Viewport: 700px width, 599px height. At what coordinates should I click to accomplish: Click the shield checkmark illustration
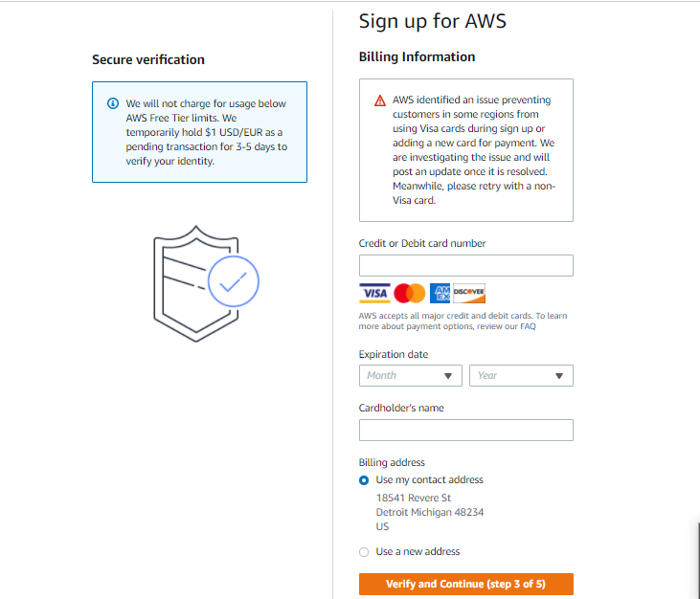pos(206,283)
